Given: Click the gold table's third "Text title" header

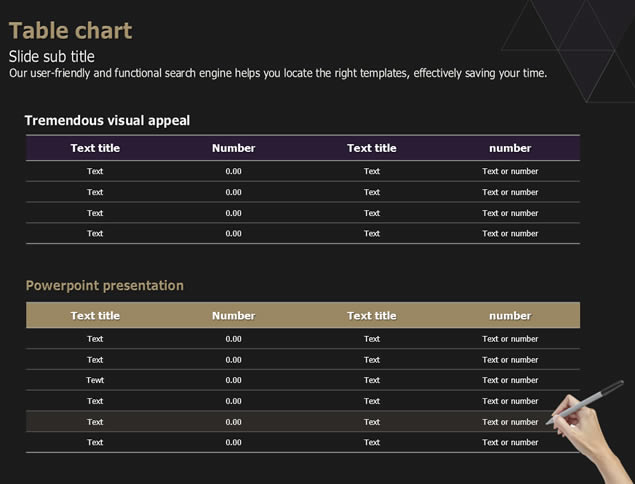Looking at the screenshot, I should tap(372, 316).
